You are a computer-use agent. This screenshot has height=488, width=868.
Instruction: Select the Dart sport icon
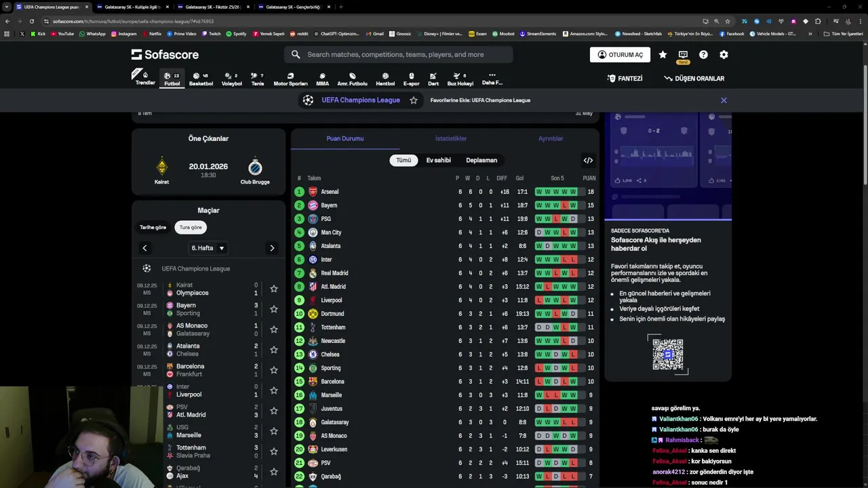[433, 79]
